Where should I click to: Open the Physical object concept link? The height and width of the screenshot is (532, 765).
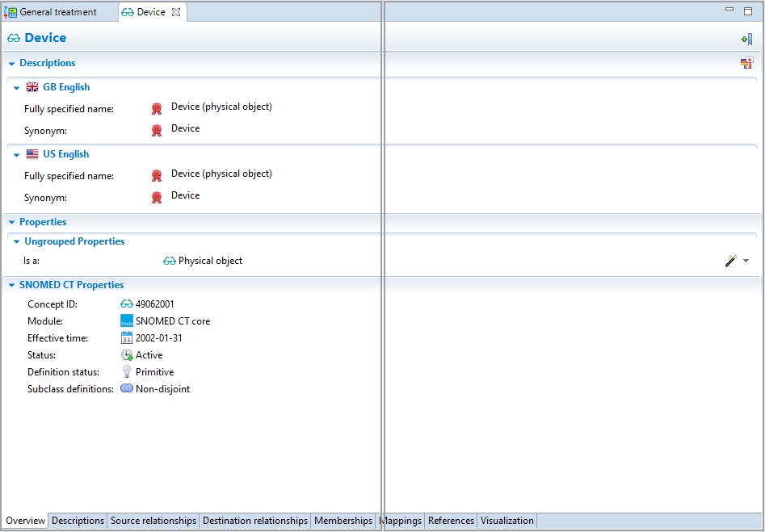coord(210,261)
